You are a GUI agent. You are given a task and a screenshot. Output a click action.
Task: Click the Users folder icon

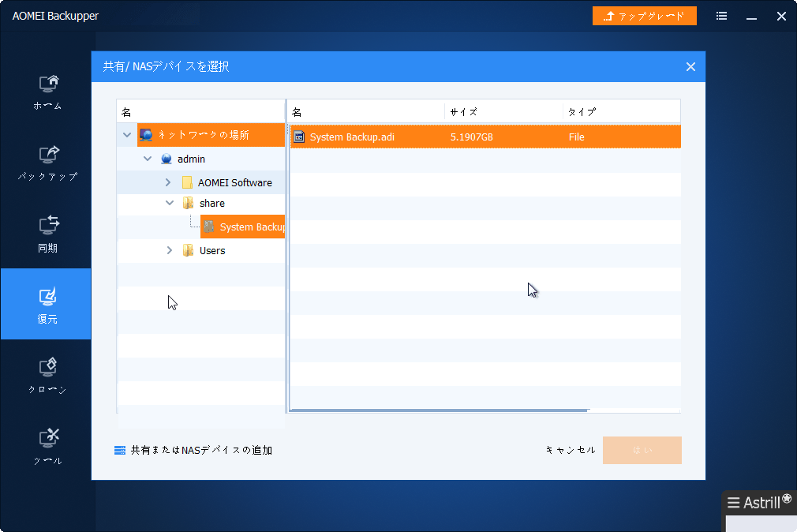[x=188, y=250]
